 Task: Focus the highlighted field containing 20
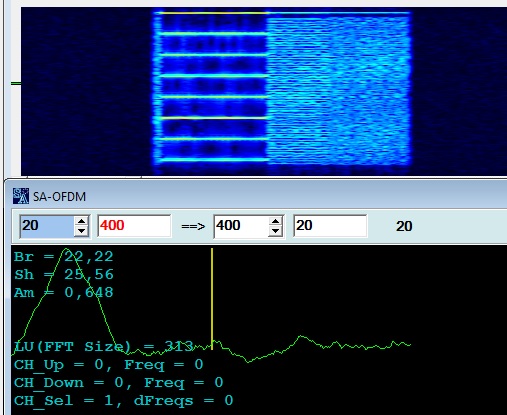(47, 226)
